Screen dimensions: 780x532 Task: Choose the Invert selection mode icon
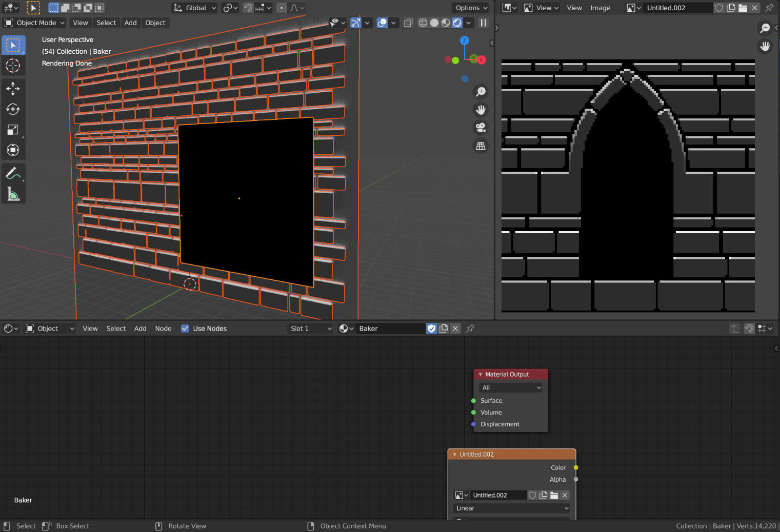[x=88, y=8]
